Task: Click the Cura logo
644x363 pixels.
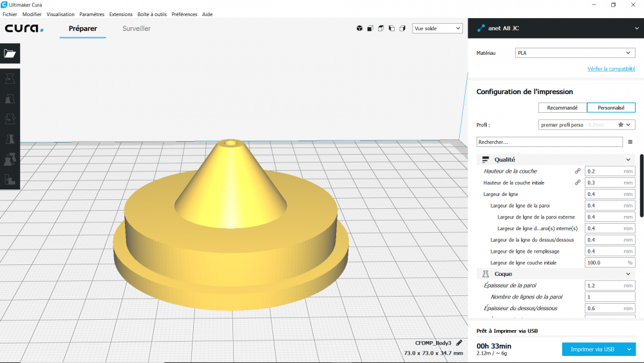Action: pyautogui.click(x=24, y=28)
